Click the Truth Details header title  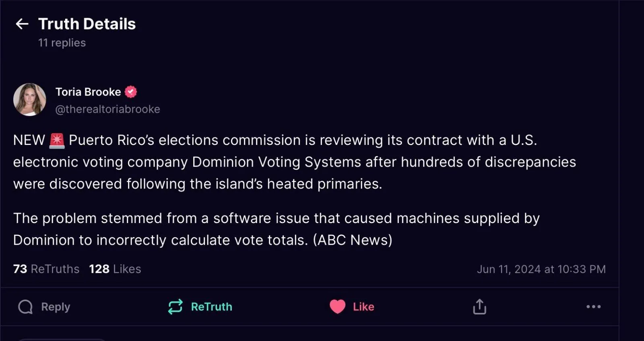pos(87,24)
